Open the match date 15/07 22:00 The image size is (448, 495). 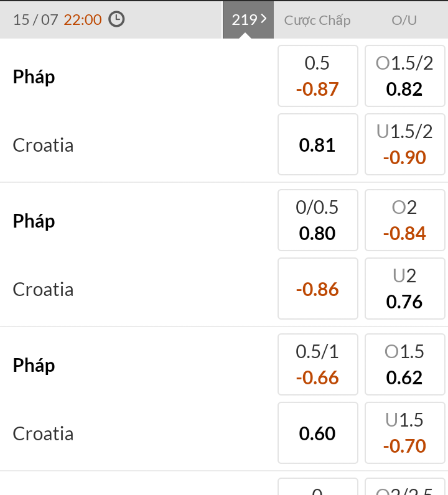57,19
